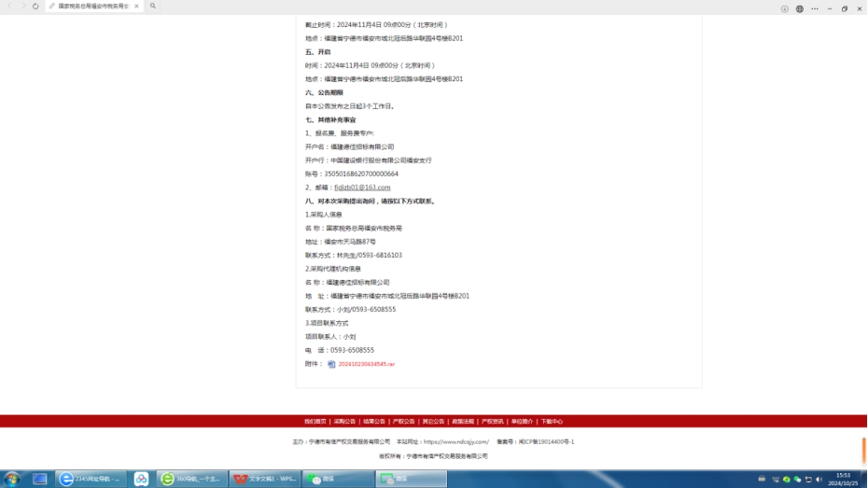Viewport: 868px width, 488px height.
Task: Open 下载中心 in the footer navigation
Action: click(552, 421)
